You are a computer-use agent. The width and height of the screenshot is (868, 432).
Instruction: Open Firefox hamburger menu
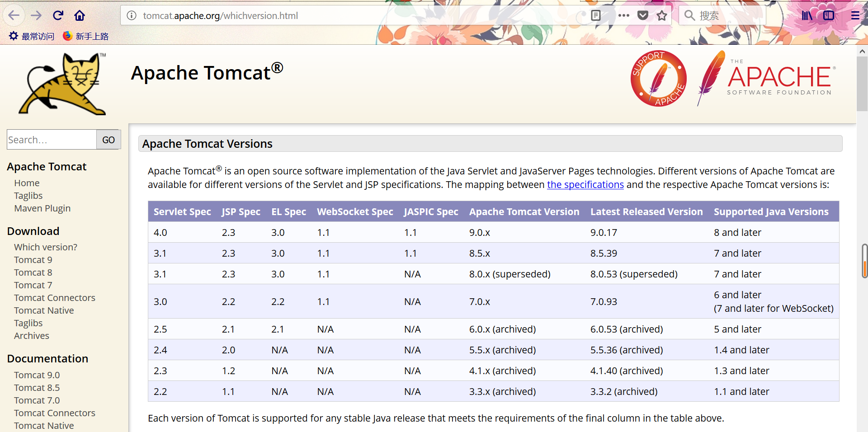coord(855,16)
